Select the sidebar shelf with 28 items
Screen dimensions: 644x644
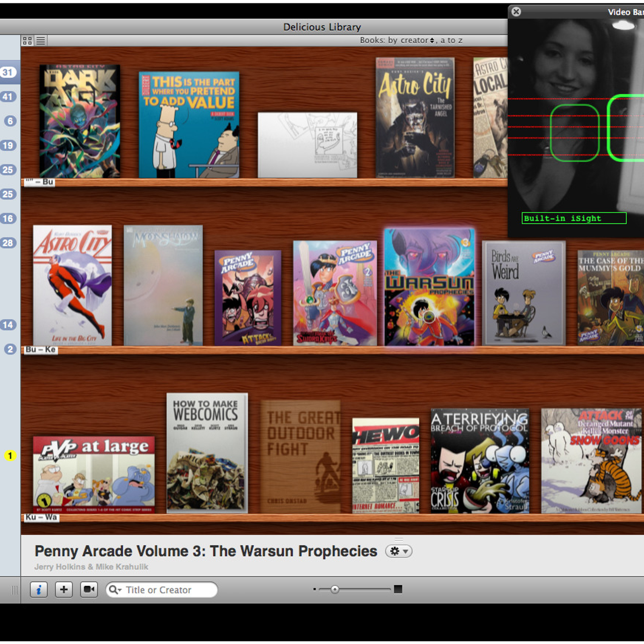tap(8, 243)
